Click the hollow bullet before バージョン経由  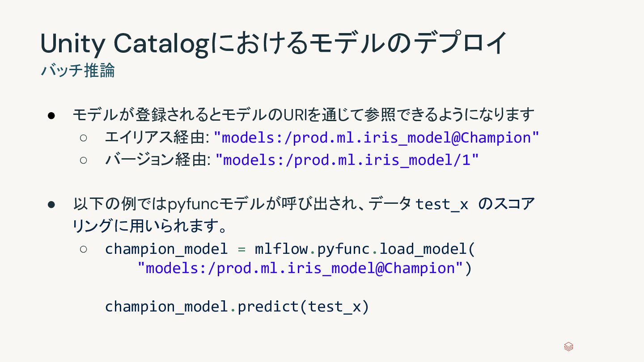coord(84,160)
